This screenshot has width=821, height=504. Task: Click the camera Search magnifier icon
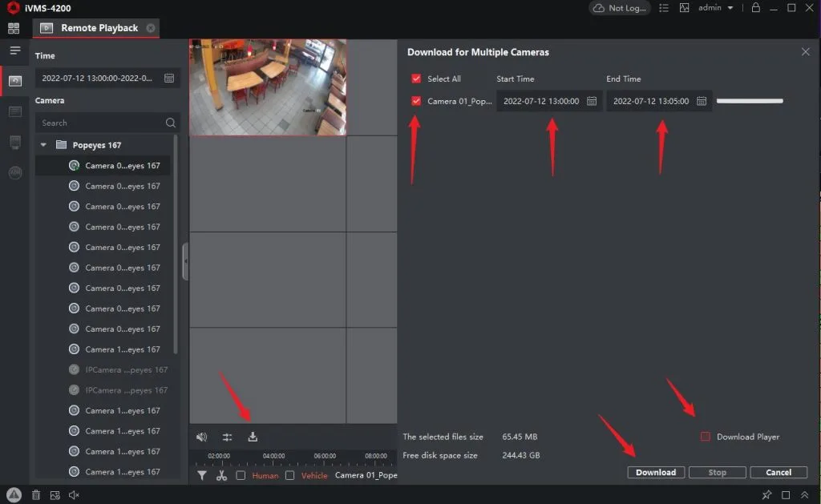point(170,123)
